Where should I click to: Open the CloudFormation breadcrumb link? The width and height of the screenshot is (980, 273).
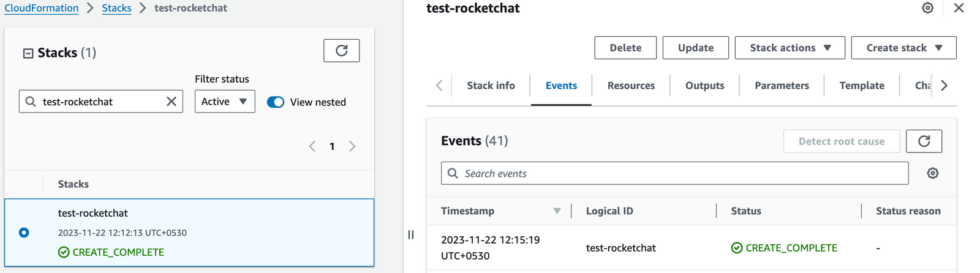click(42, 8)
